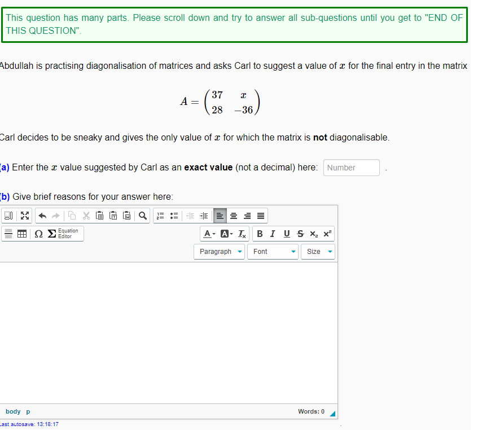Click the Fullscreen editor icon

click(x=24, y=215)
